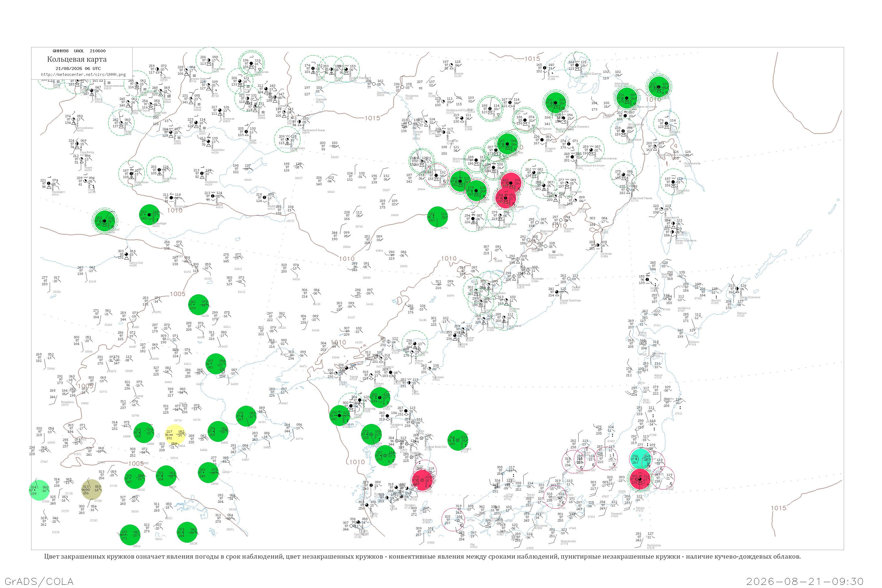
Task: Click the yellow filled station circle
Action: 175,435
